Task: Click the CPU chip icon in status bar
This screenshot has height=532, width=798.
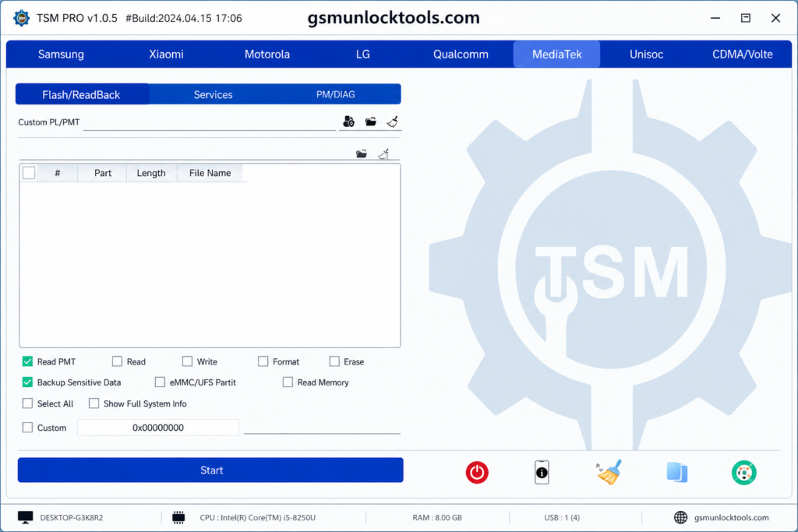Action: pos(178,518)
